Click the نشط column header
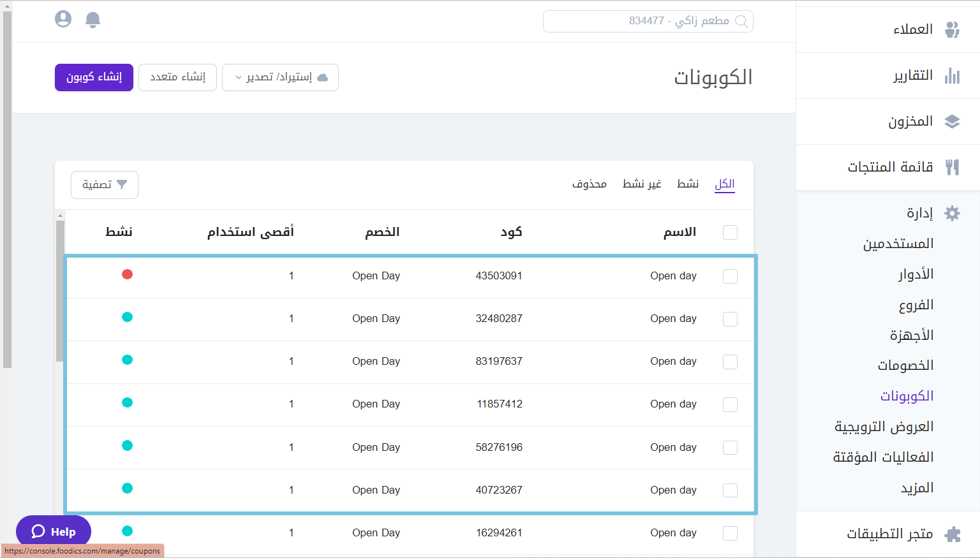 119,231
